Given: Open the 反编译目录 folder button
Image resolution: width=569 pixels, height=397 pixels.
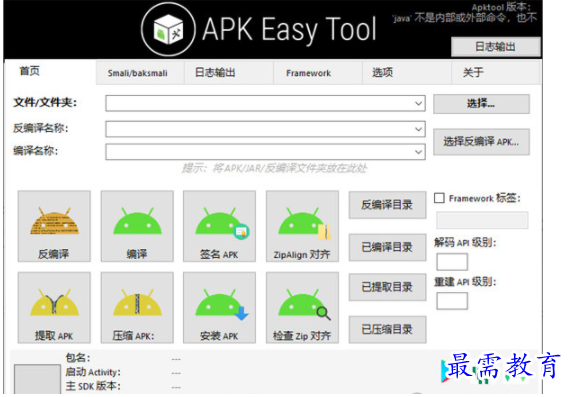Looking at the screenshot, I should coord(388,205).
